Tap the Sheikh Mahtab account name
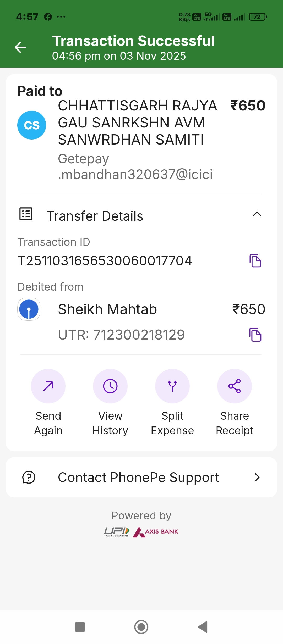This screenshot has height=644, width=283. 107,309
